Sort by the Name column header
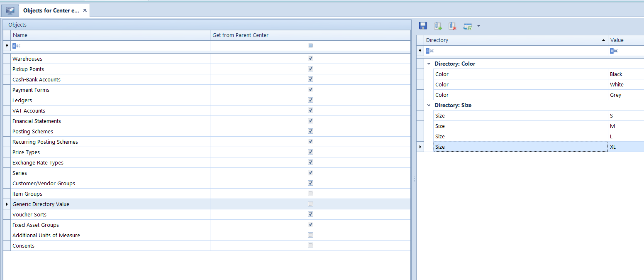The width and height of the screenshot is (644, 280). click(110, 35)
